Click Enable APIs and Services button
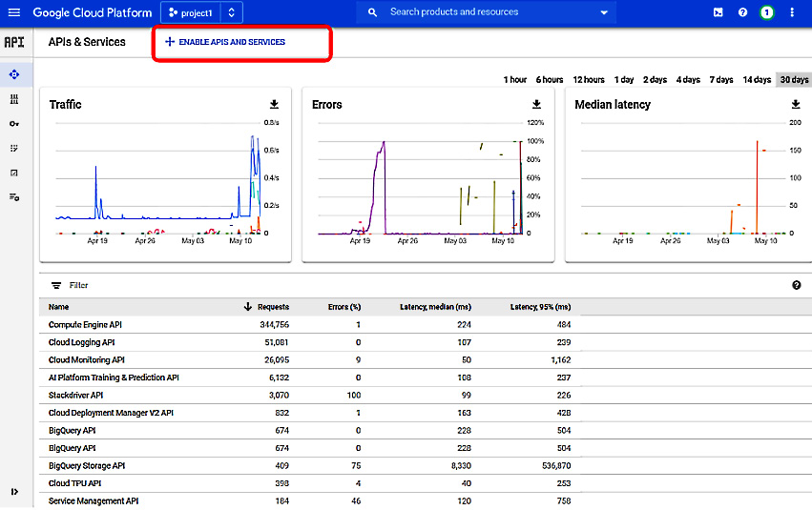 tap(225, 42)
